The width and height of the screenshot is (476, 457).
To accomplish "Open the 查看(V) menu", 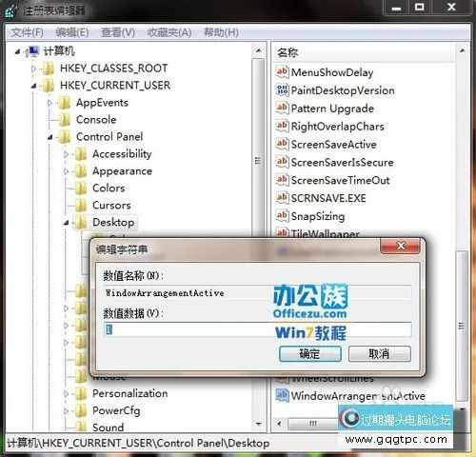I will 118,32.
